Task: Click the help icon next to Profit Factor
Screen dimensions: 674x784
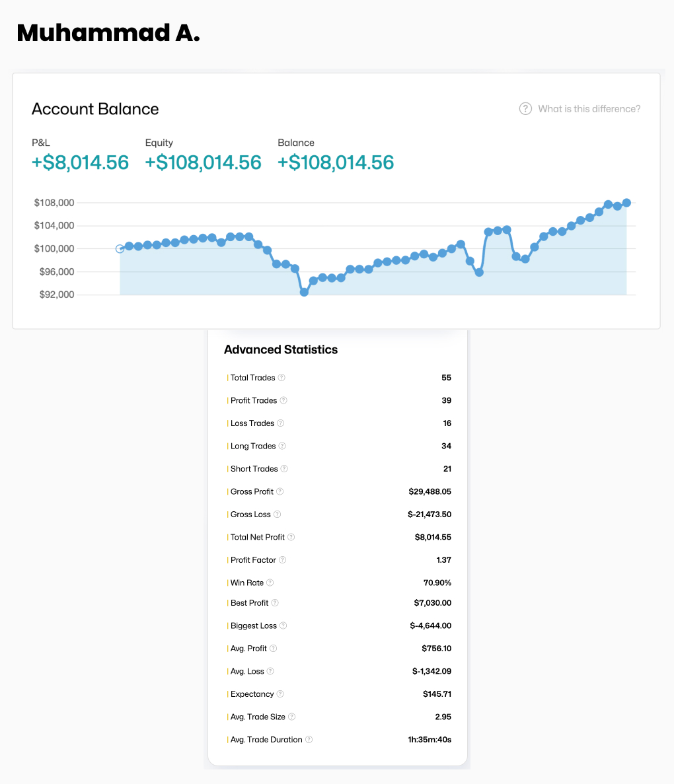Action: pyautogui.click(x=282, y=560)
